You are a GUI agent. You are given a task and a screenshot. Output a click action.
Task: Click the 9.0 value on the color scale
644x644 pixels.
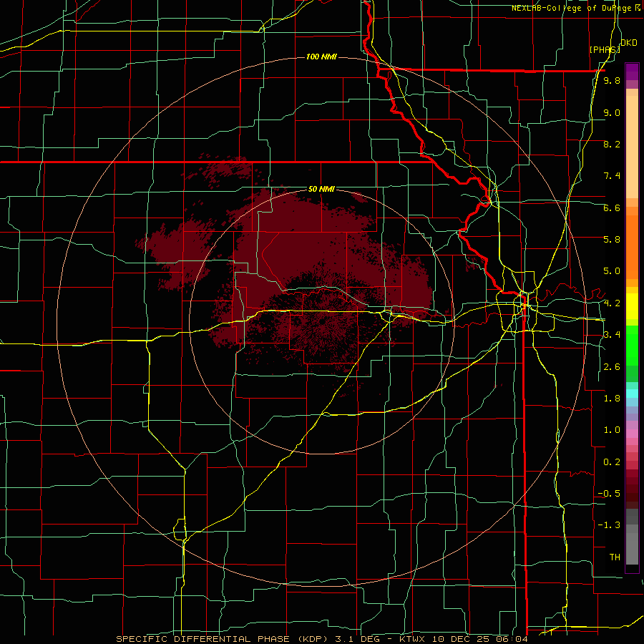(612, 112)
